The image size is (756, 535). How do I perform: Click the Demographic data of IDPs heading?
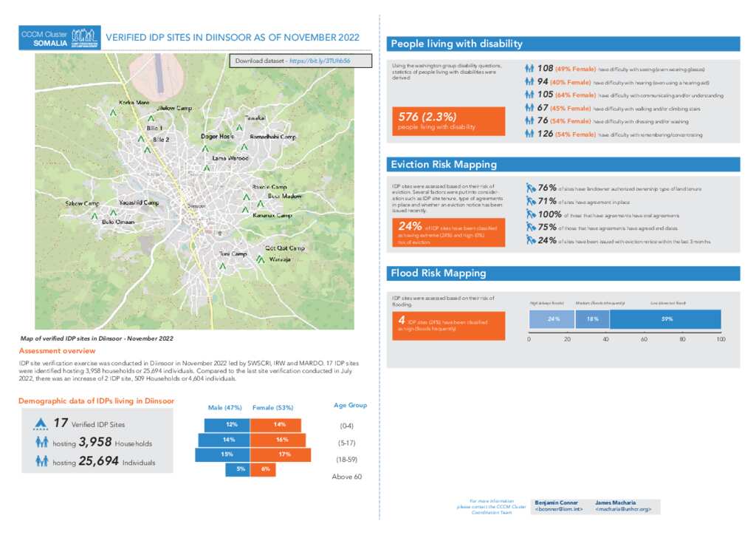(96, 401)
